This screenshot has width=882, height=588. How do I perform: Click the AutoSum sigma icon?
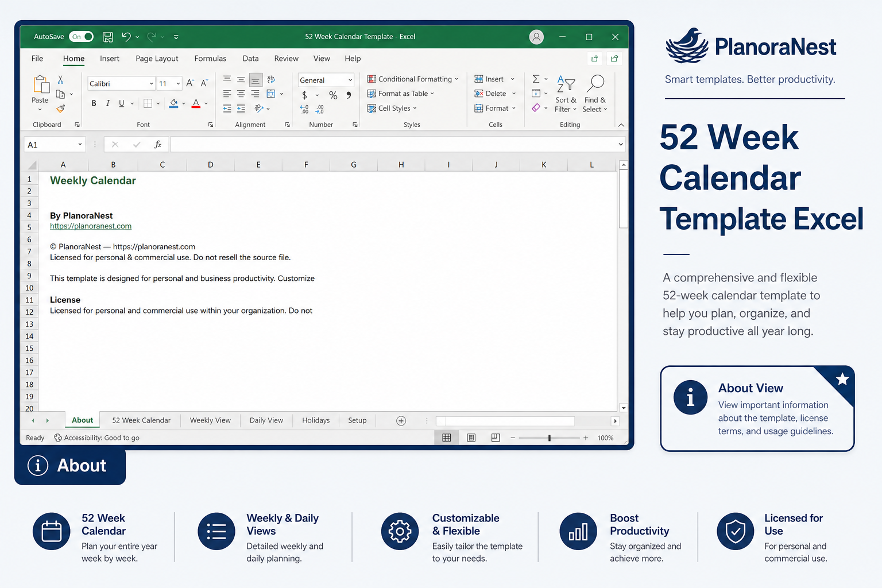[x=536, y=79]
